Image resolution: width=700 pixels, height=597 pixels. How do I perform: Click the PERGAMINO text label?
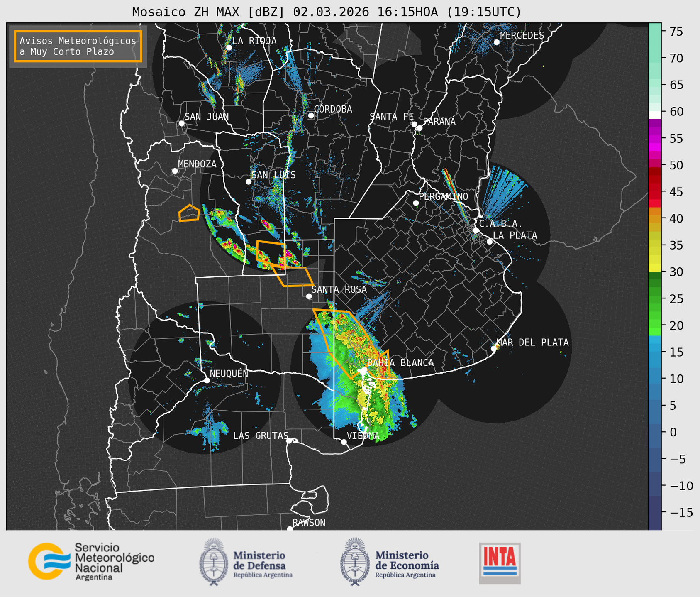(x=444, y=196)
